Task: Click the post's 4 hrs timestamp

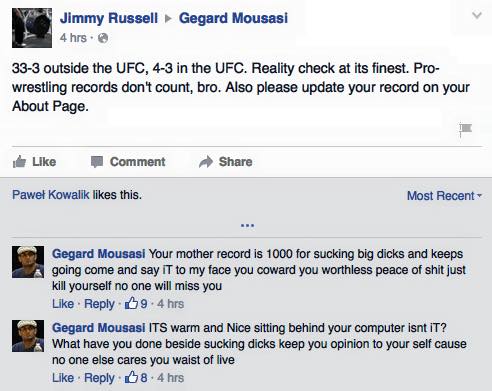Action: point(73,38)
